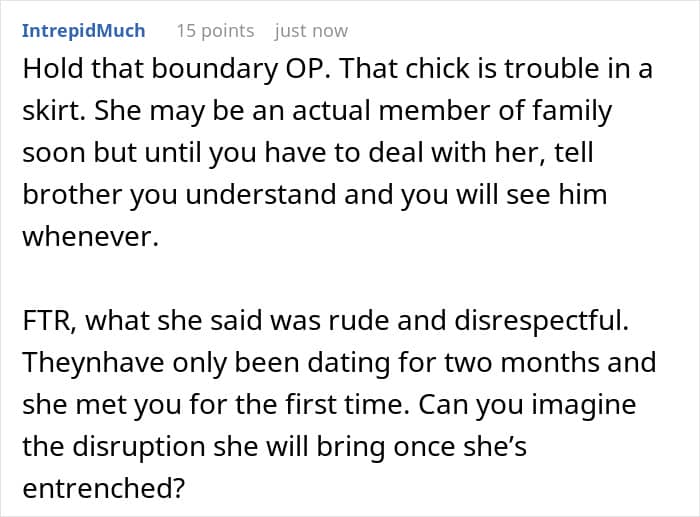Click the "FTR" abbreviation
The image size is (700, 517).
(x=46, y=319)
